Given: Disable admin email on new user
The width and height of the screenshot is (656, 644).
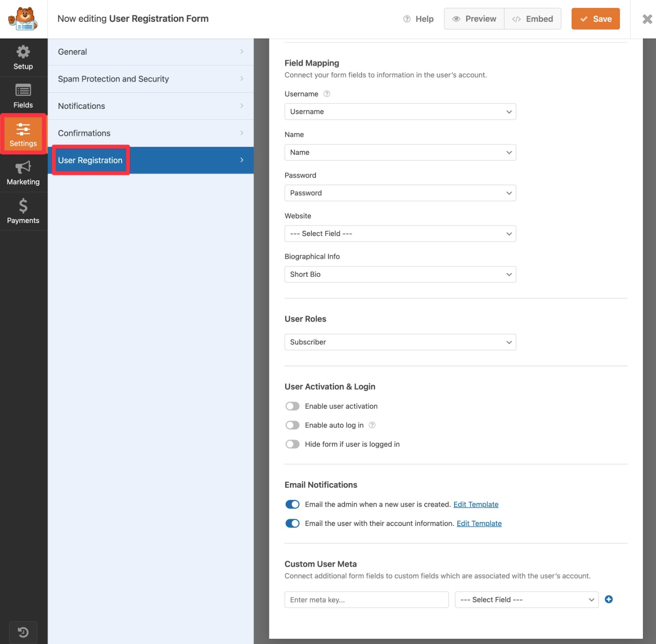Looking at the screenshot, I should [293, 504].
